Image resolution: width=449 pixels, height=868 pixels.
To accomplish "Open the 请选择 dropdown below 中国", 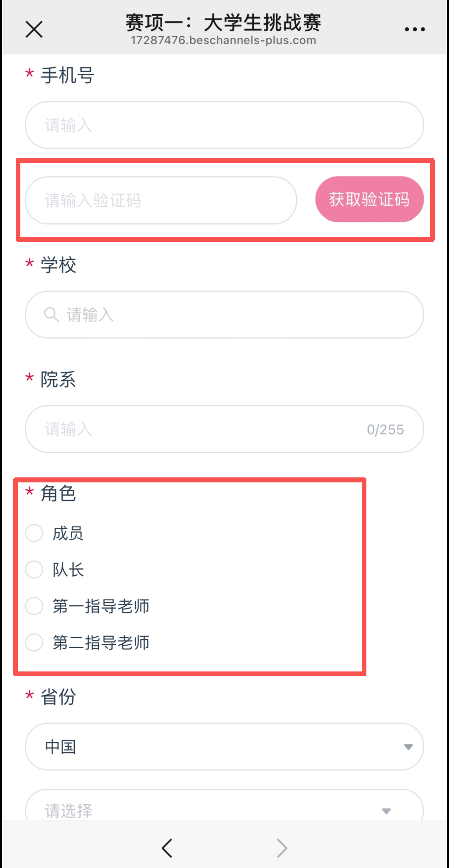I will point(224,805).
